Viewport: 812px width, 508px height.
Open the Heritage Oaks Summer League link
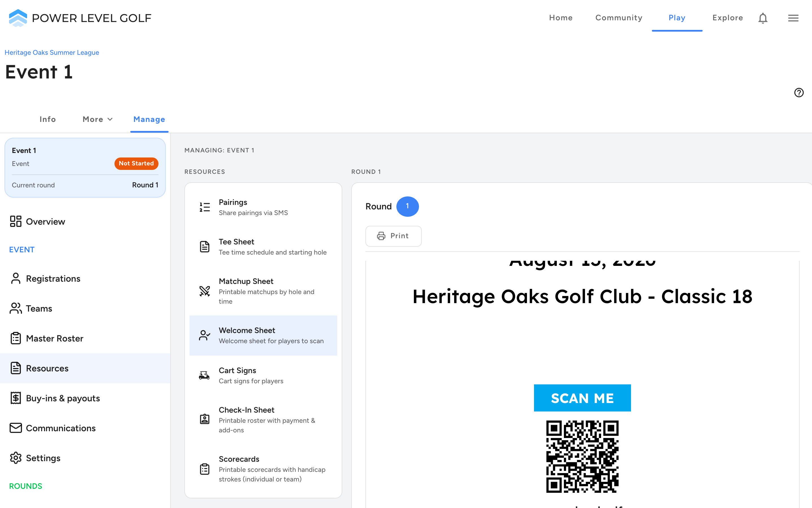(x=52, y=52)
